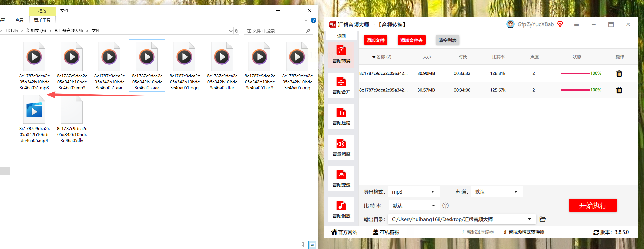Click the 添加文件 add file button
Image resolution: width=644 pixels, height=249 pixels.
(375, 40)
